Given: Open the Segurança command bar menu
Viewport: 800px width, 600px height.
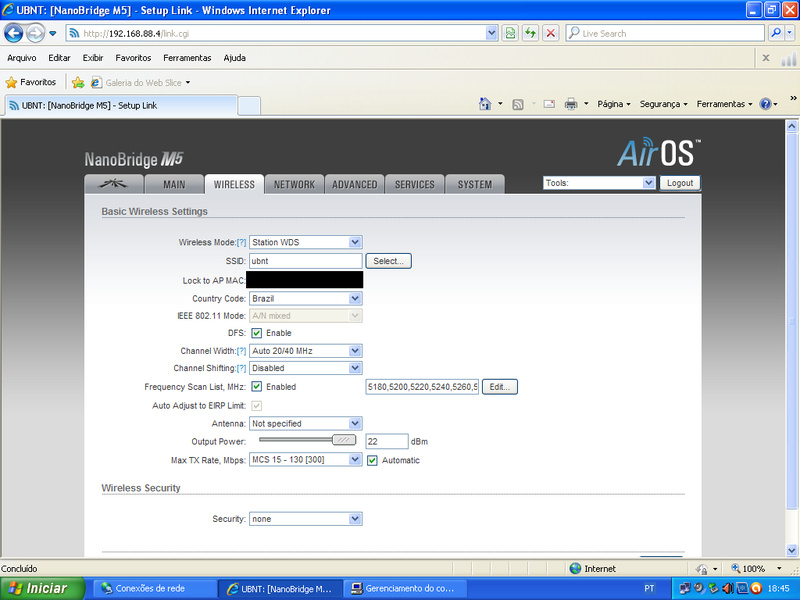Looking at the screenshot, I should 664,104.
